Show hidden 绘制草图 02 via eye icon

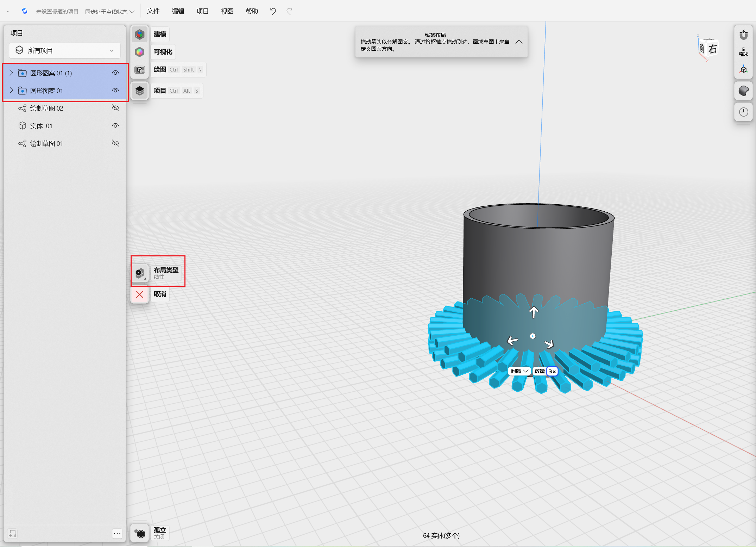pos(115,108)
